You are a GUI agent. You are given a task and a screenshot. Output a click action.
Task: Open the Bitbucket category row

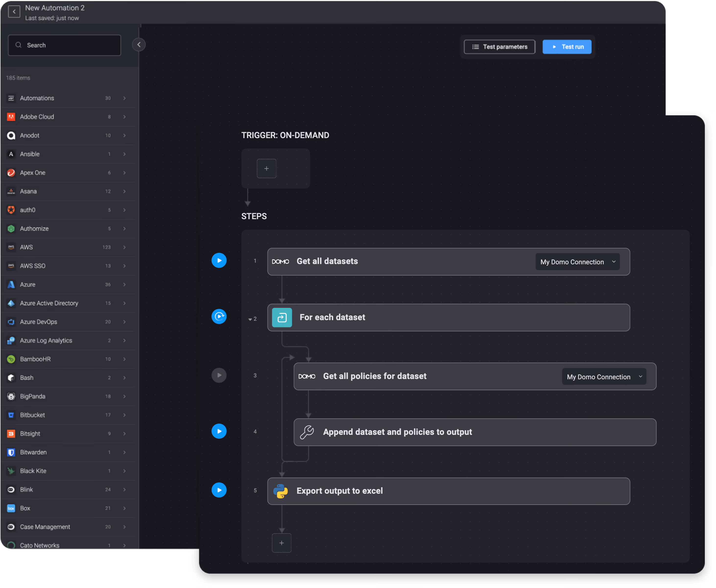point(68,415)
